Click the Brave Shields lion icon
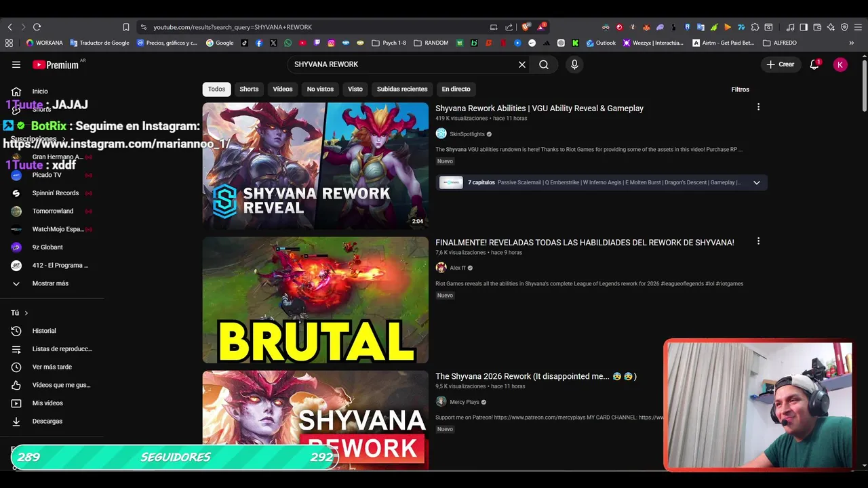Viewport: 868px width, 488px height. pos(525,27)
